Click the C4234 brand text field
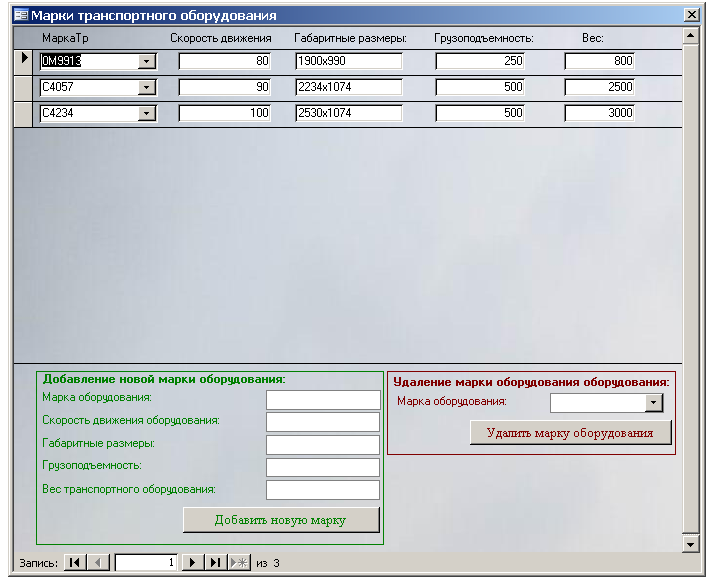Viewport: 712px width, 579px height. [89, 114]
